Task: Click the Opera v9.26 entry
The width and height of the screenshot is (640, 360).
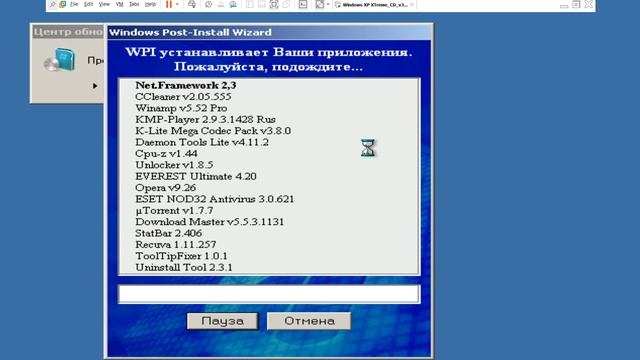Action: (165, 188)
